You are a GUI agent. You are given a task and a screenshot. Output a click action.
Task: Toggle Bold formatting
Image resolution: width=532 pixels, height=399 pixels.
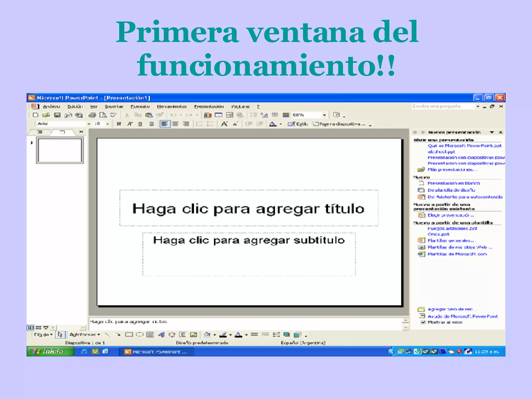tap(119, 124)
